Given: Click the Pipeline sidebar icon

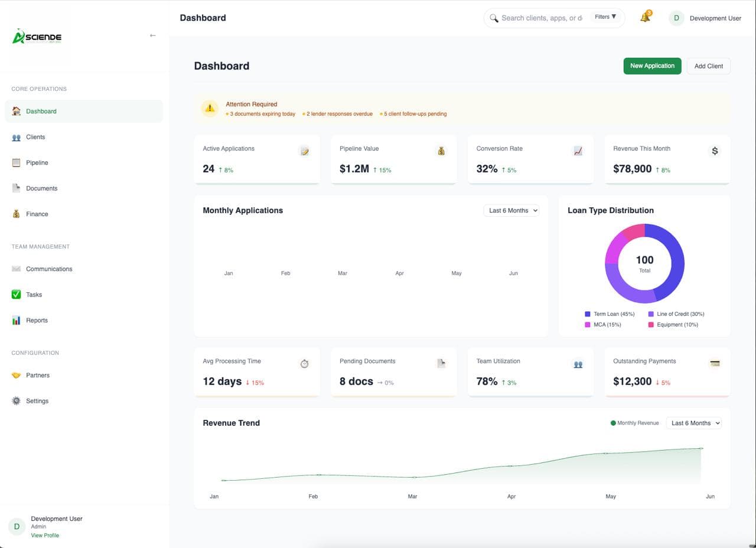Looking at the screenshot, I should 16,162.
